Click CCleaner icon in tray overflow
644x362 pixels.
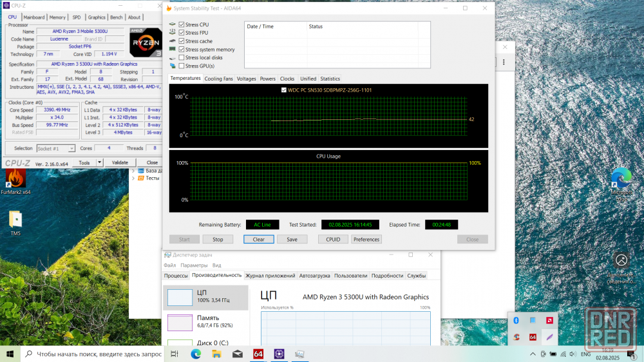(x=516, y=337)
